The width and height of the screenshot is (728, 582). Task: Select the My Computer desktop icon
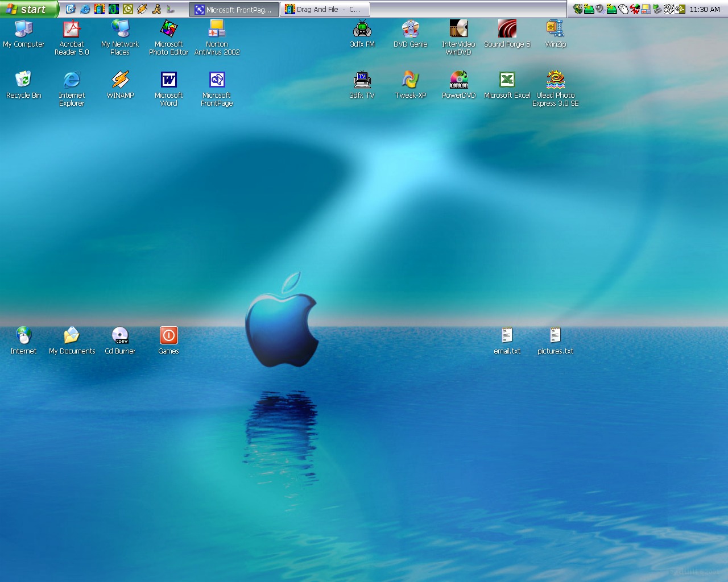[x=23, y=34]
